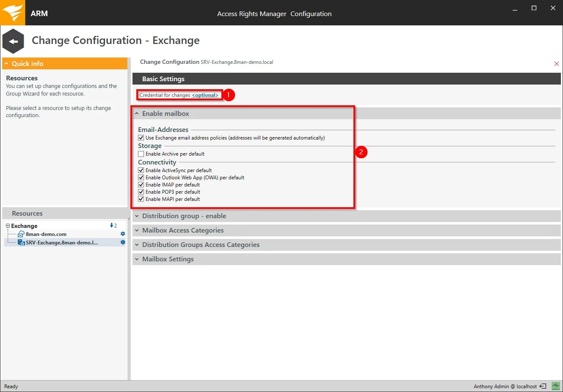Viewport: 563px width, 392px height.
Task: Toggle Enable MAPI per default
Action: click(x=141, y=199)
